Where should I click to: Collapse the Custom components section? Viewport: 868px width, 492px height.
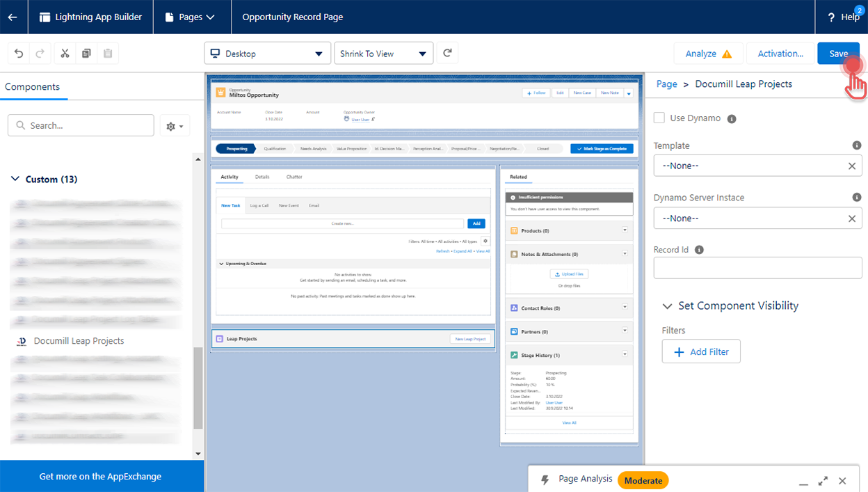15,179
